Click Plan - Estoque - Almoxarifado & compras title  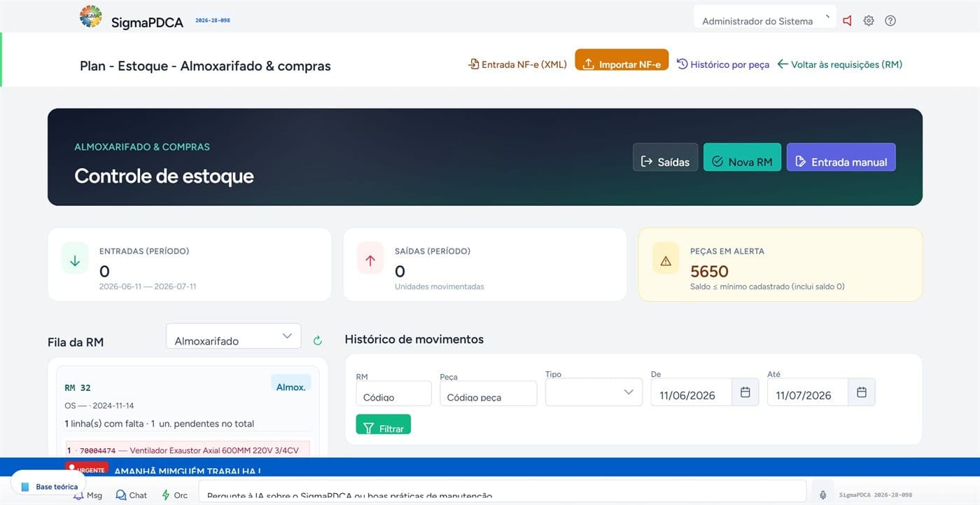(205, 66)
